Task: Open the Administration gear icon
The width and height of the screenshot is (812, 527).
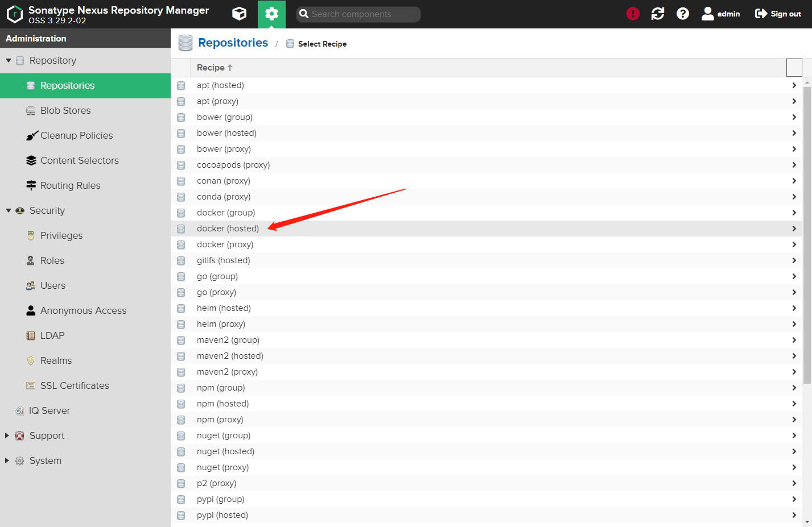Action: [x=271, y=14]
